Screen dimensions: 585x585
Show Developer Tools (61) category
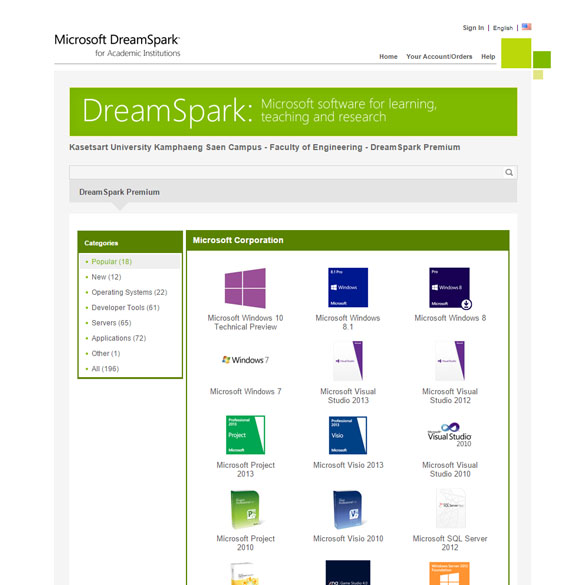pos(125,307)
